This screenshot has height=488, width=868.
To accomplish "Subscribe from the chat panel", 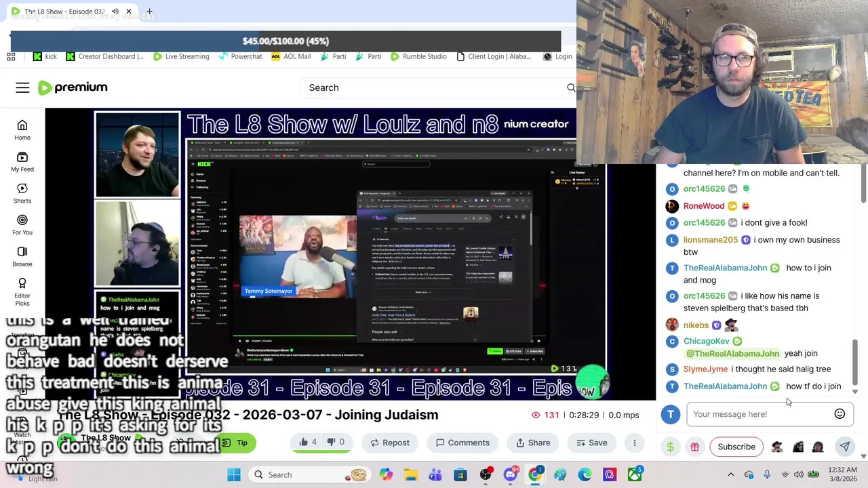I will pyautogui.click(x=736, y=447).
